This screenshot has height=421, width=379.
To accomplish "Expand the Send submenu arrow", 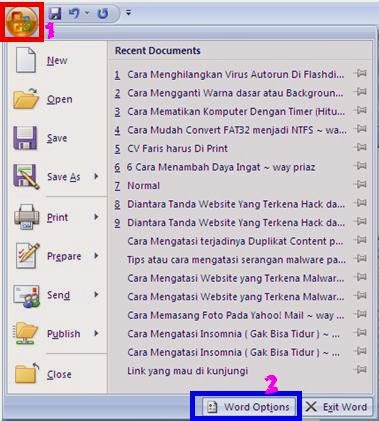I will tap(96, 294).
